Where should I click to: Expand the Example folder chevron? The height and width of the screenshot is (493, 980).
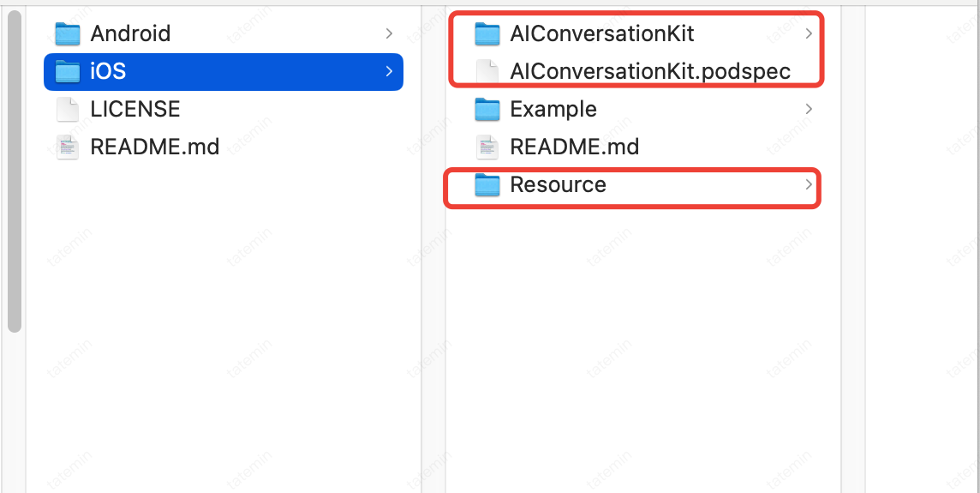(808, 109)
